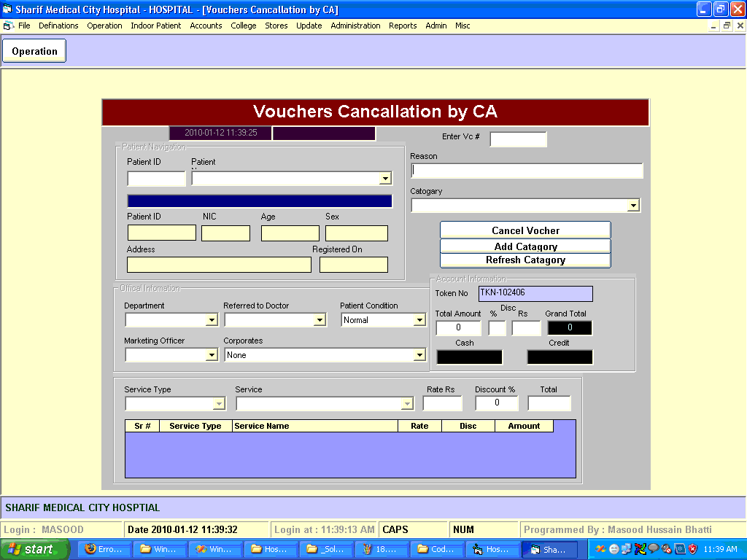Open the Operation menu in the menu bar
This screenshot has width=747, height=560.
tap(104, 26)
